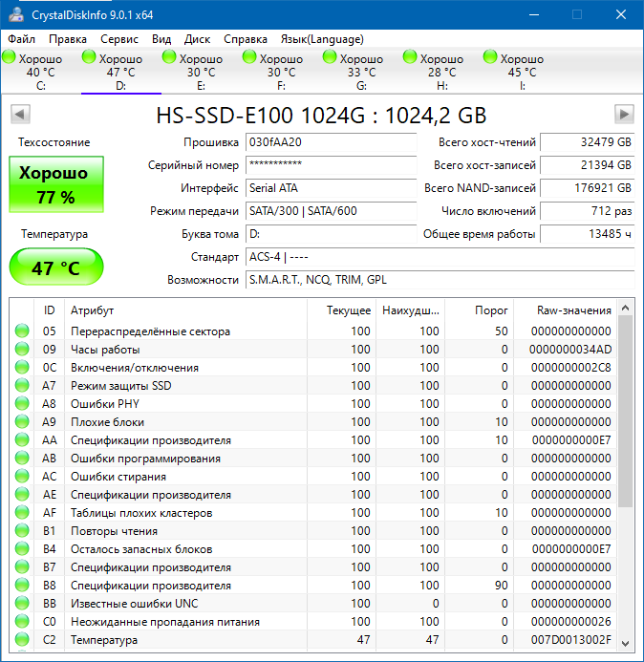Click status icon for attribute 09 Часы работы
The width and height of the screenshot is (644, 662).
coord(22,350)
